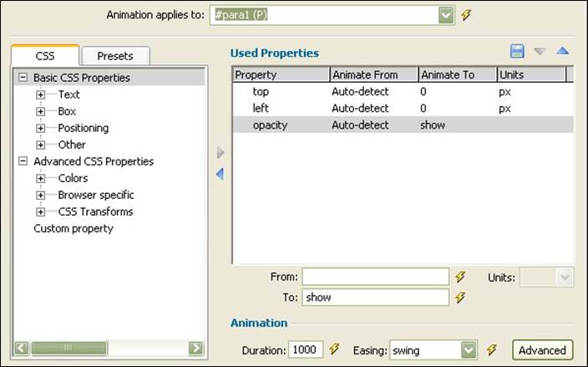Screen dimensions: 588x367
Task: Click the blue left arrow to remove property
Action: [220, 174]
